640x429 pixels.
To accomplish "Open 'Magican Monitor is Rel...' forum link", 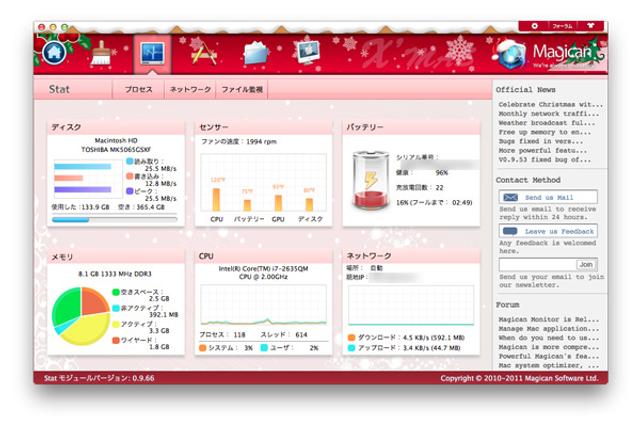I will click(546, 321).
